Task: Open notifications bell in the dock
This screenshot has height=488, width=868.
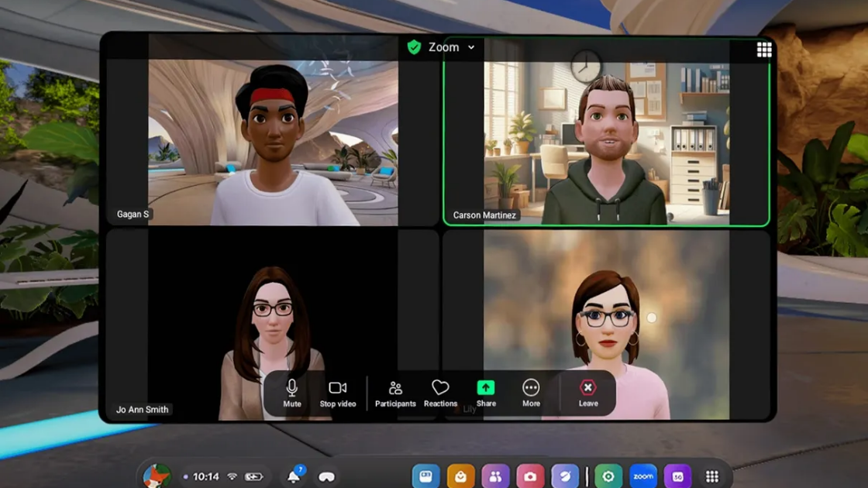Action: pos(294,476)
